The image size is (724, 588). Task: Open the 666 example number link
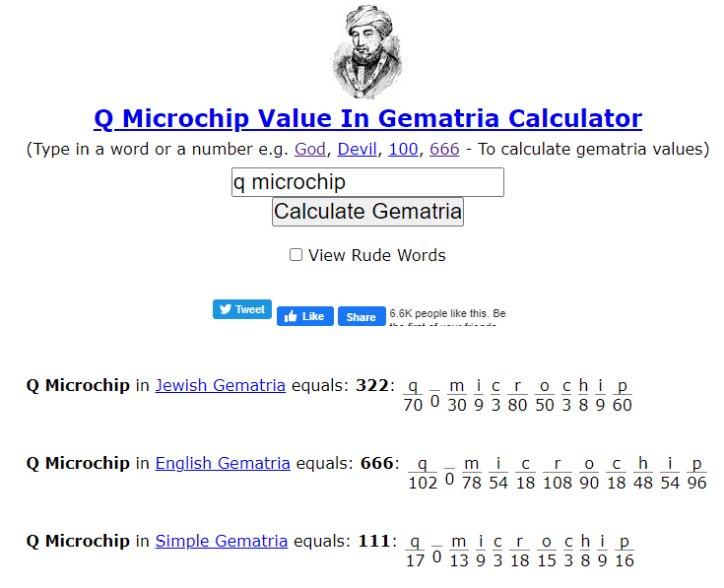click(445, 150)
